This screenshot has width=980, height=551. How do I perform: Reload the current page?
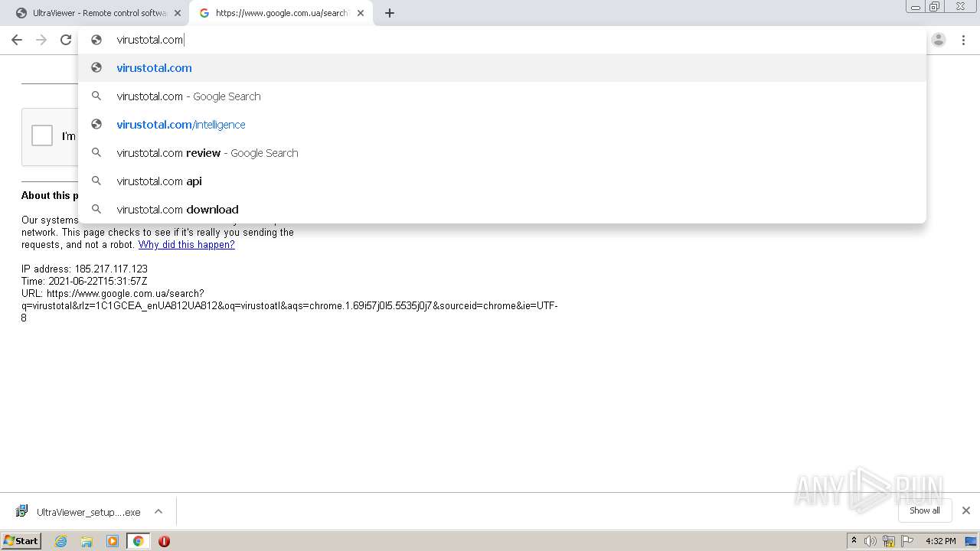pyautogui.click(x=66, y=40)
